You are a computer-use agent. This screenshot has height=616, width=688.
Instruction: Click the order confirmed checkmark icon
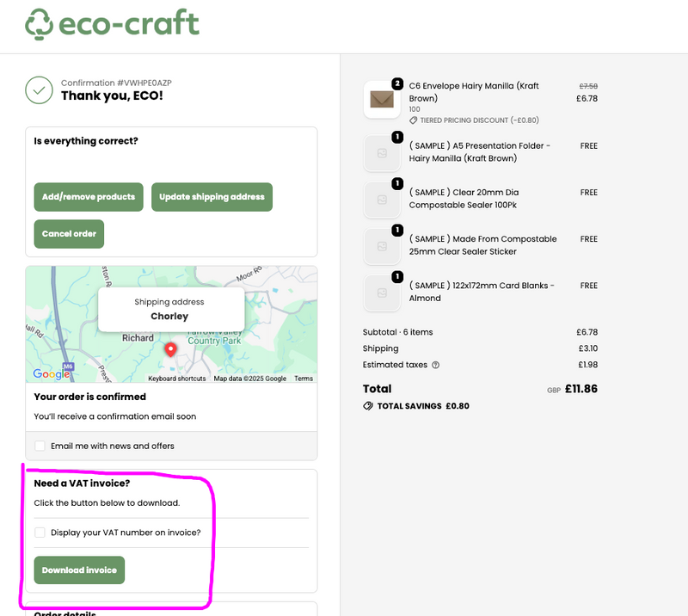point(39,89)
